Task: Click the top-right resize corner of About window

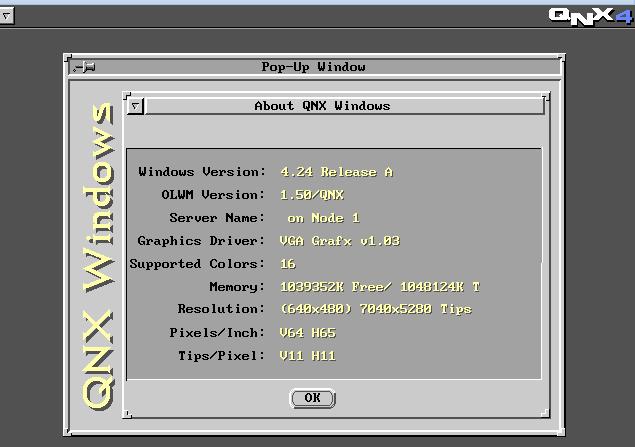Action: pos(546,95)
